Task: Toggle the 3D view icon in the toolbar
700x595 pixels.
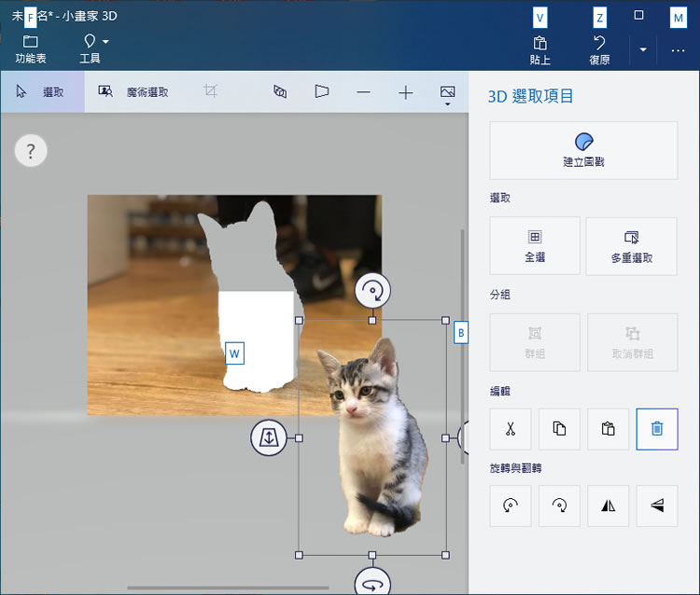Action: (x=321, y=92)
